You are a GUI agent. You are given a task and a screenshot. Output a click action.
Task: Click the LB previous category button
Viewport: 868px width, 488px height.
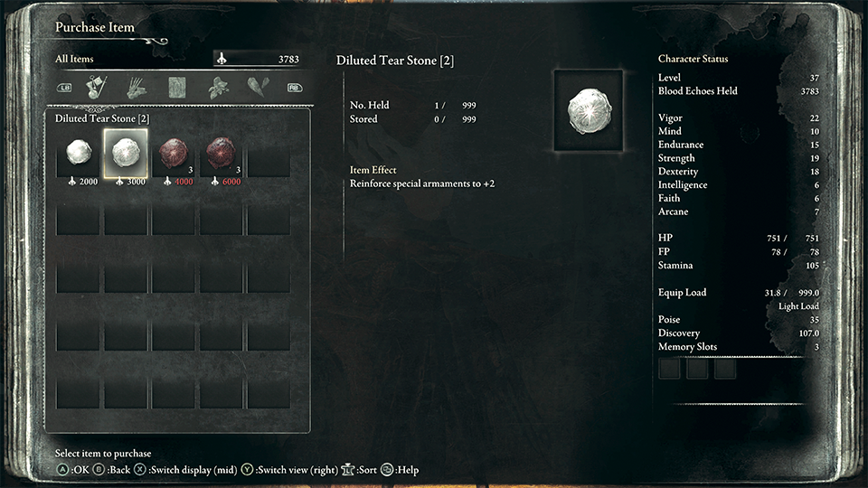(64, 88)
